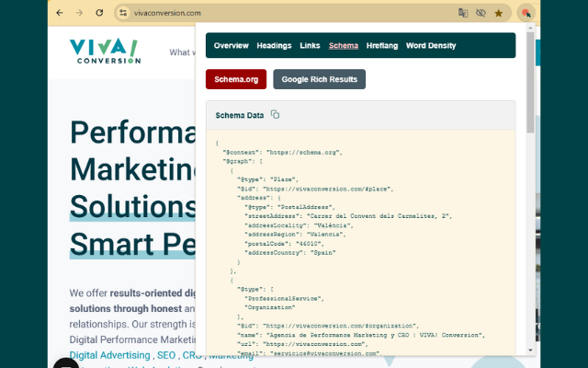Open the Headings tab
The image size is (588, 368).
(x=274, y=45)
